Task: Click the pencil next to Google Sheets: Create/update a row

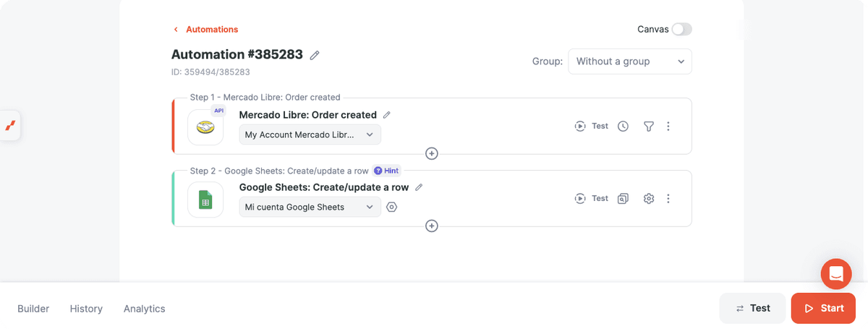Action: tap(419, 187)
